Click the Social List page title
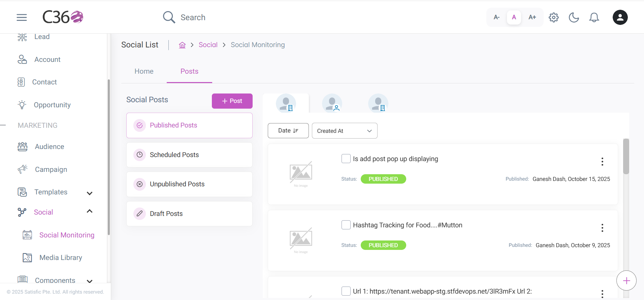Image resolution: width=644 pixels, height=300 pixels. pyautogui.click(x=140, y=45)
